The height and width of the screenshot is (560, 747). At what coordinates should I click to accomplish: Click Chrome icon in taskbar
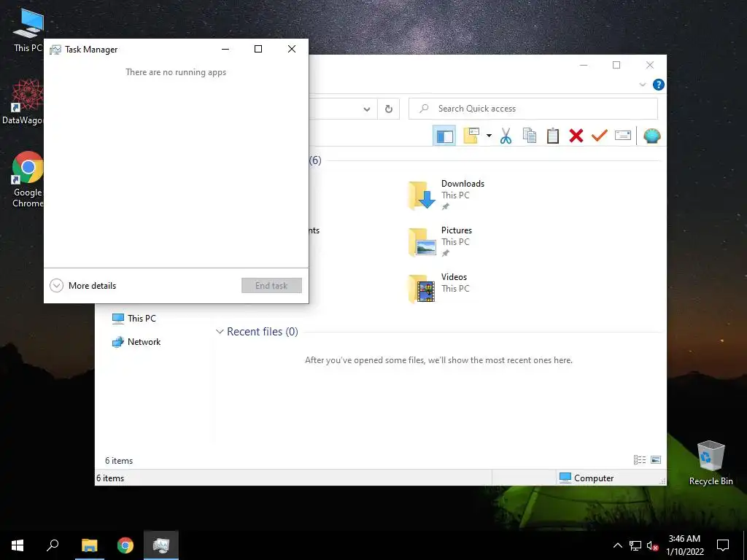(x=125, y=545)
